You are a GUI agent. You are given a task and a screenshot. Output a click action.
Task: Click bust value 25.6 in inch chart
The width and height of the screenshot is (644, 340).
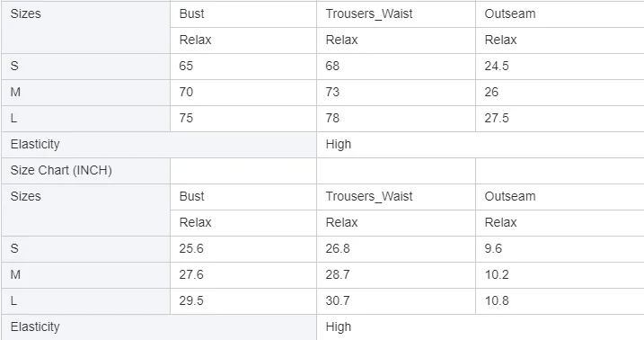tap(243, 249)
